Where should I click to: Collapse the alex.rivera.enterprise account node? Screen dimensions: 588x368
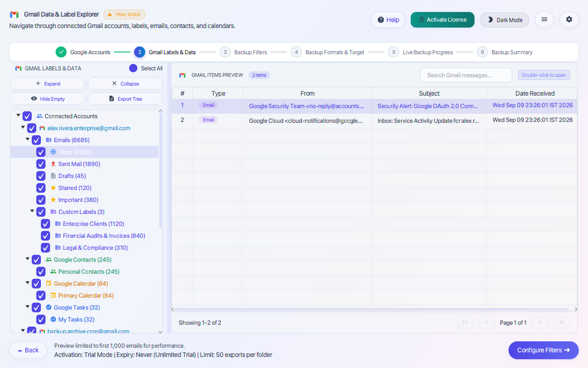(23, 127)
